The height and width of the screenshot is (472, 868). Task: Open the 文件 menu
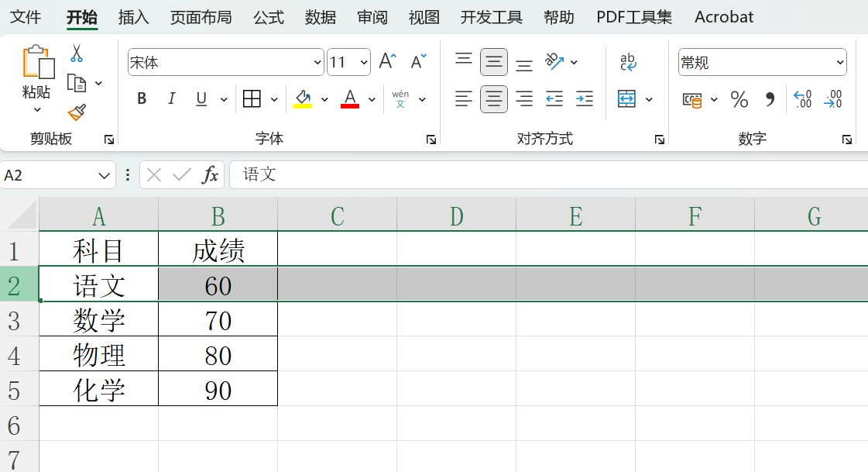[26, 17]
